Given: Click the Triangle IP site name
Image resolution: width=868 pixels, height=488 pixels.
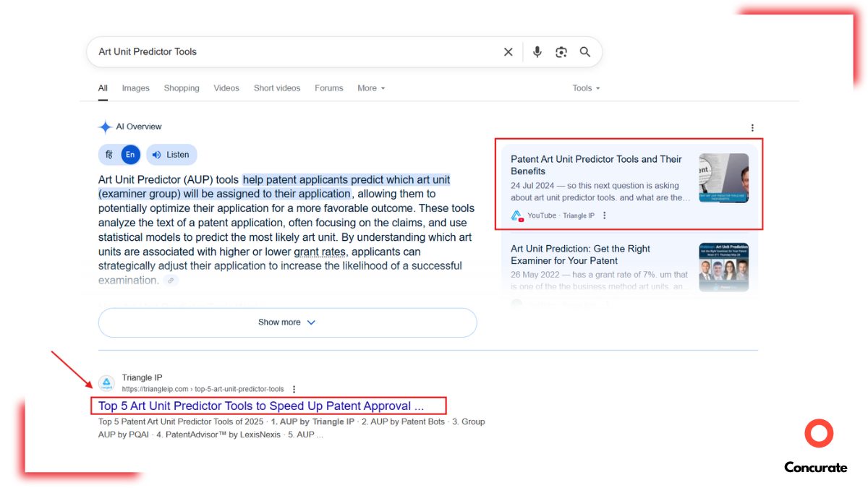Looking at the screenshot, I should (x=142, y=377).
